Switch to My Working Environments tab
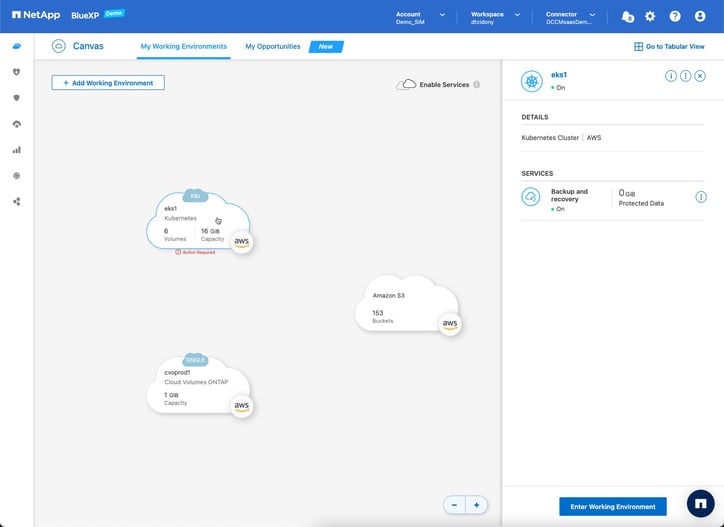724x527 pixels. (183, 46)
